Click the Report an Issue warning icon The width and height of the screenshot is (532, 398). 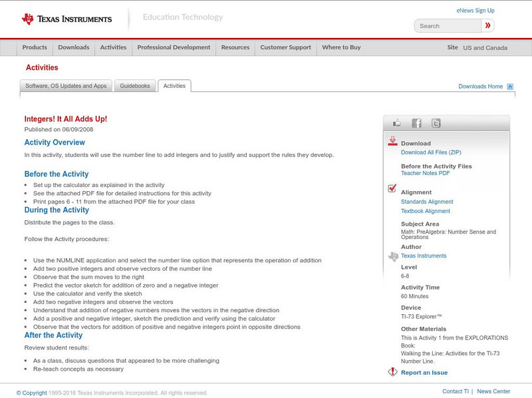click(x=392, y=371)
